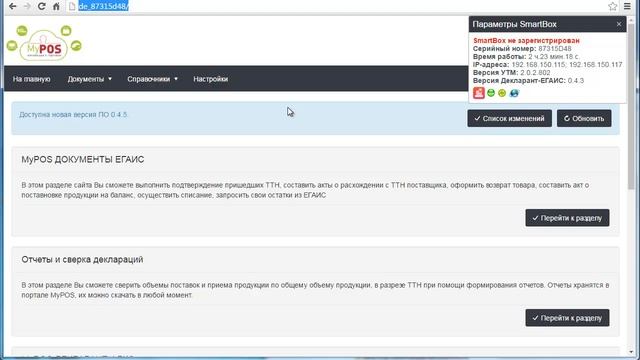
Task: Click the 'Доступна новая версия ПО 0.4.5' notice
Action: 73,115
